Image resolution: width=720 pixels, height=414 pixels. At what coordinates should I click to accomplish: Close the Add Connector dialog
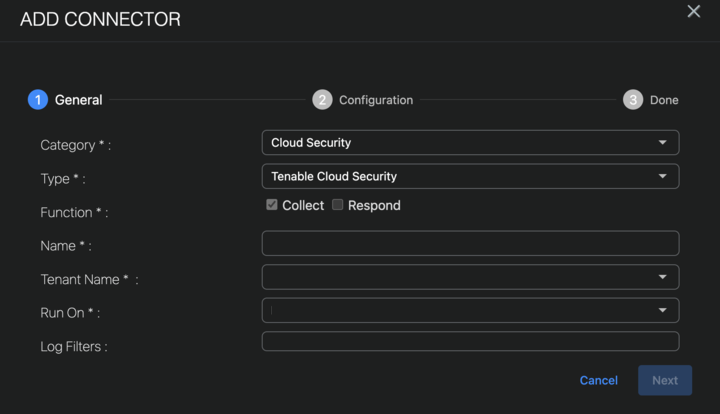693,12
